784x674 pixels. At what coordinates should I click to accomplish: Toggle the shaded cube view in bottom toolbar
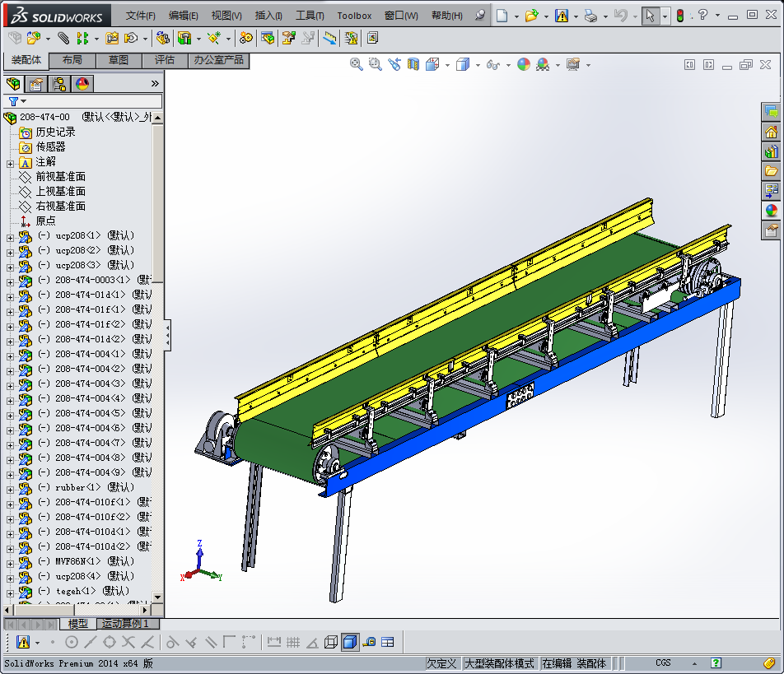[350, 642]
